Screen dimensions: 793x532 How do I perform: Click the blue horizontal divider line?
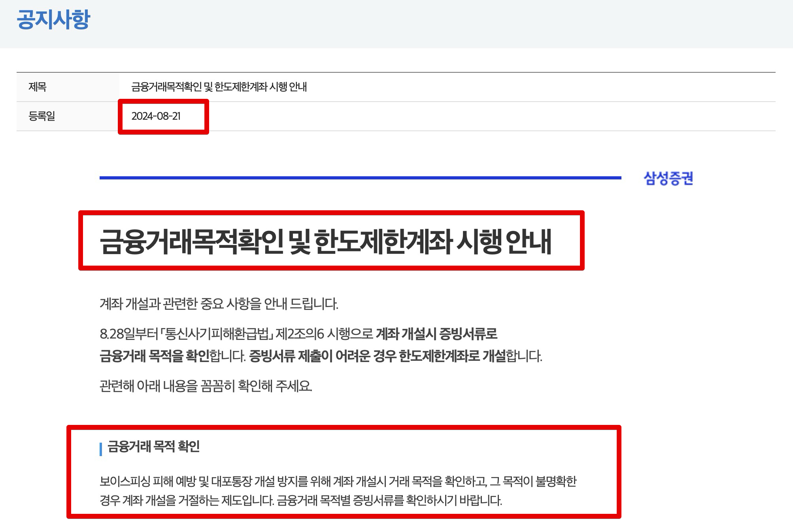tap(360, 178)
